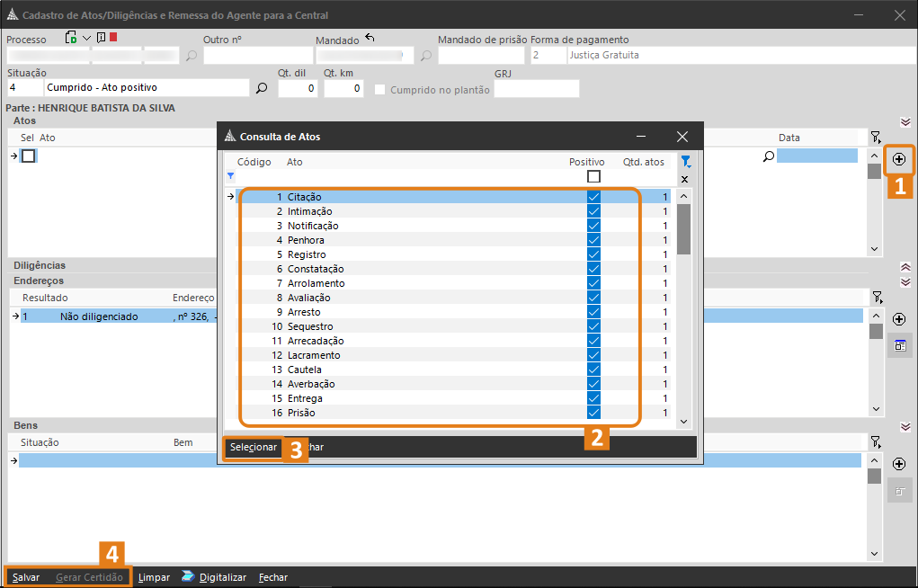
Task: Tick the Sel checkbox in the Atos grid
Action: (x=29, y=156)
